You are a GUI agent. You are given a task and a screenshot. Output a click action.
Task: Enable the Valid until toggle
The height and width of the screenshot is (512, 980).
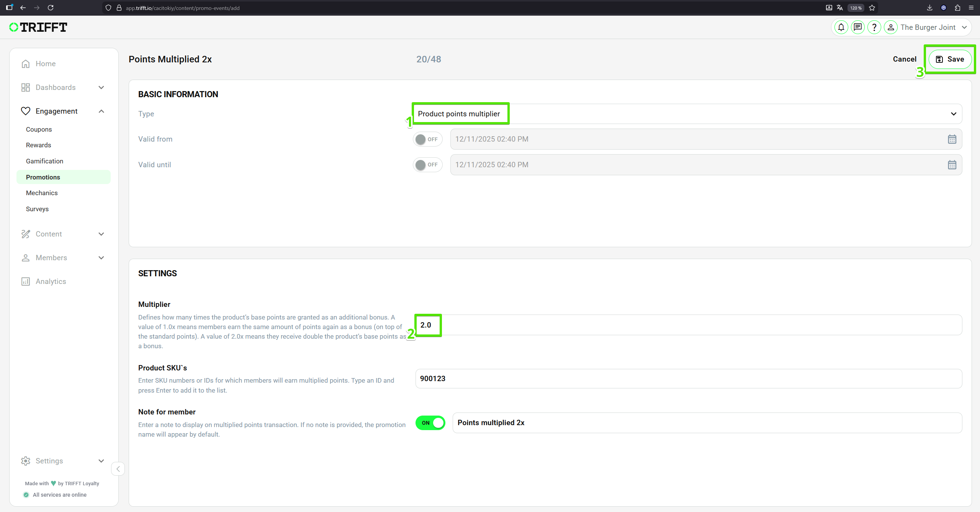tap(427, 165)
